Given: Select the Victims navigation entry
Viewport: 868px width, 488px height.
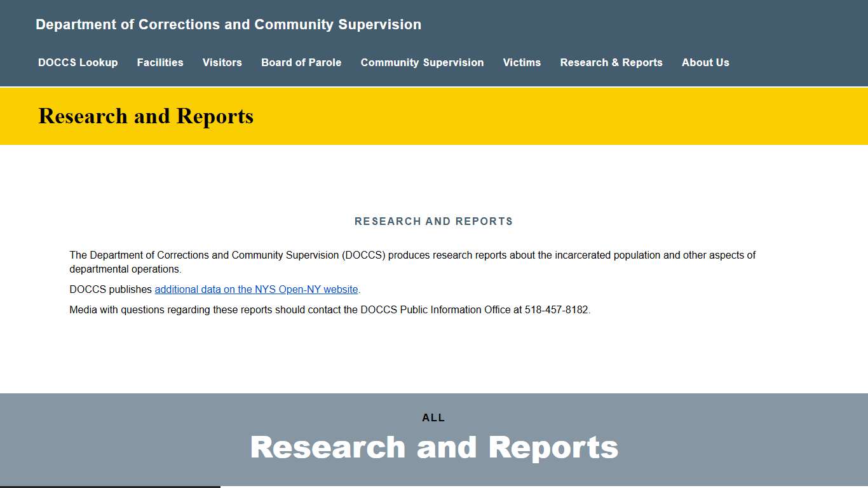Looking at the screenshot, I should point(521,62).
